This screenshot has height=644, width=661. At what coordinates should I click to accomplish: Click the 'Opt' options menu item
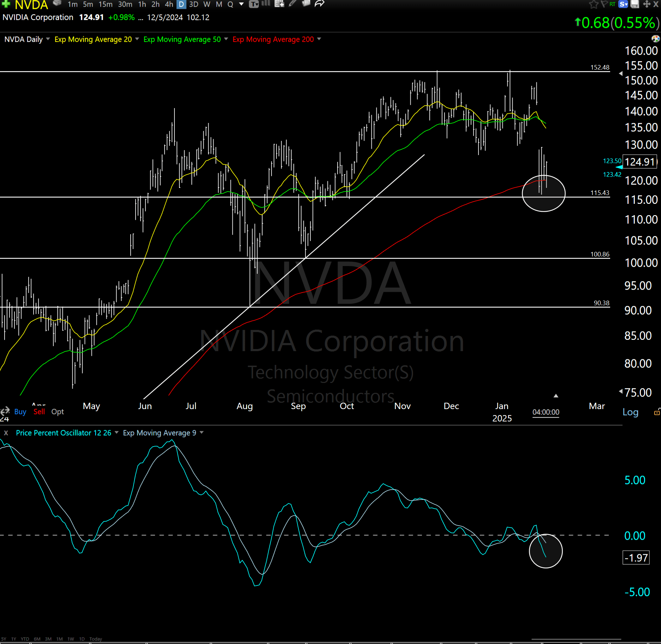click(x=57, y=412)
